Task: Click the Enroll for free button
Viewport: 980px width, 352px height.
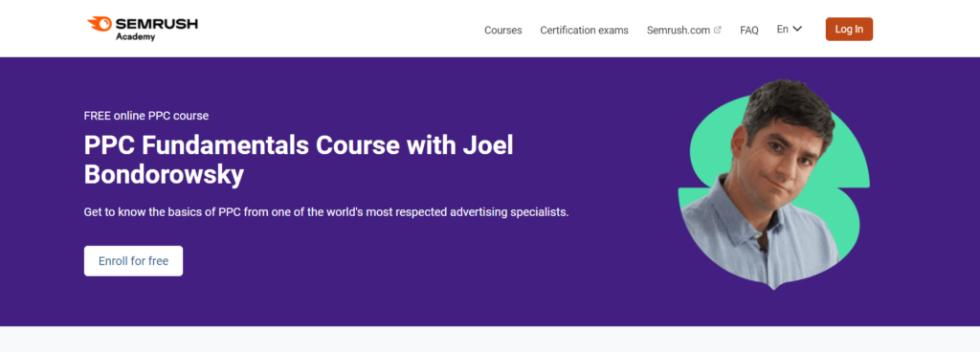Action: coord(133,261)
